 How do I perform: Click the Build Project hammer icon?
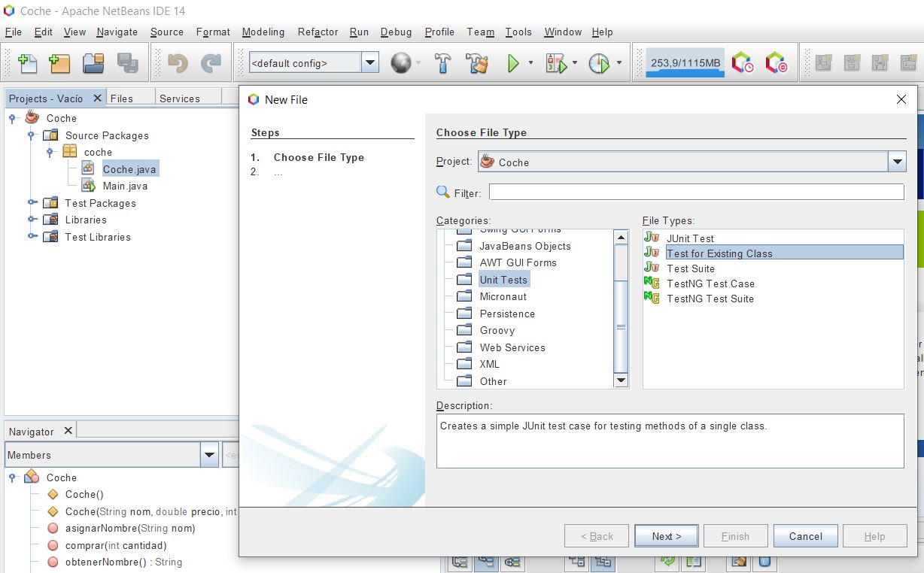[442, 64]
